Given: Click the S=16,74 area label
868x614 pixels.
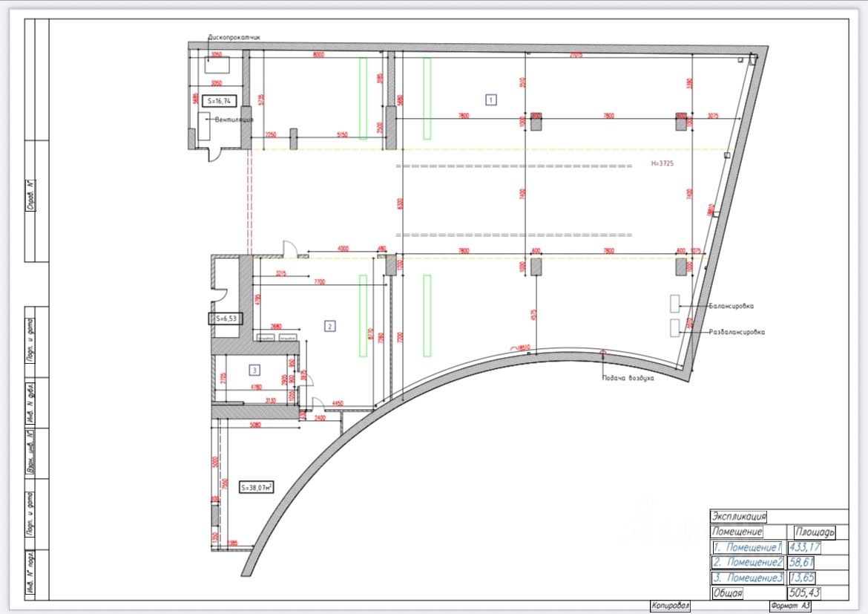Looking at the screenshot, I should coord(219,101).
